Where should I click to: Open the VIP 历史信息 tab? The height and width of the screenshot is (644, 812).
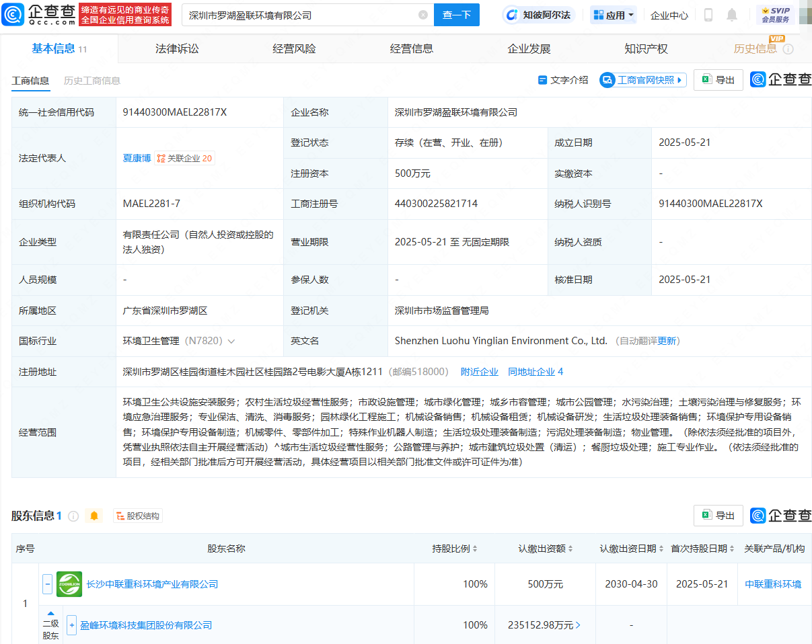tap(755, 48)
